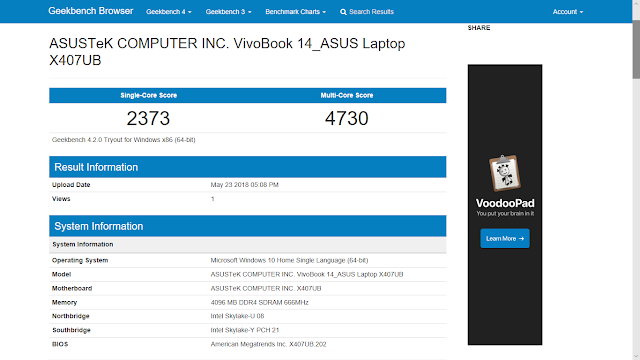
Task: Click the Views label
Action: (61, 199)
